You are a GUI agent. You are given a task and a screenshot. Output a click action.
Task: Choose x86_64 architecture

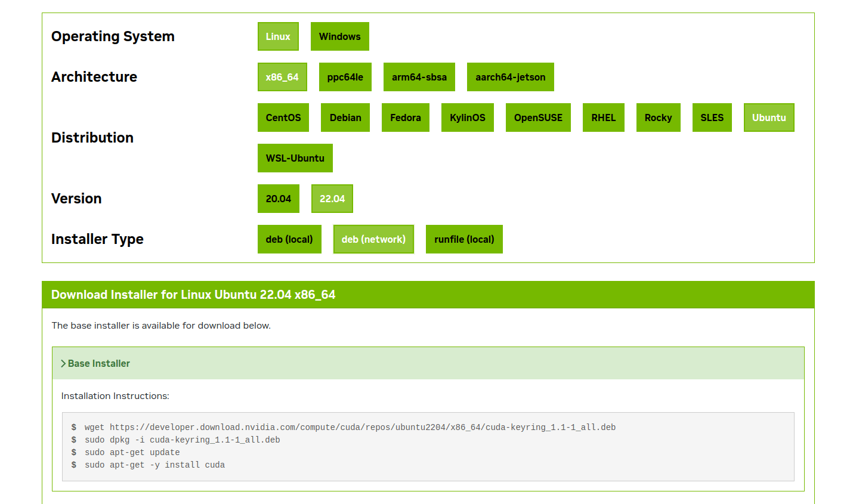tap(282, 77)
